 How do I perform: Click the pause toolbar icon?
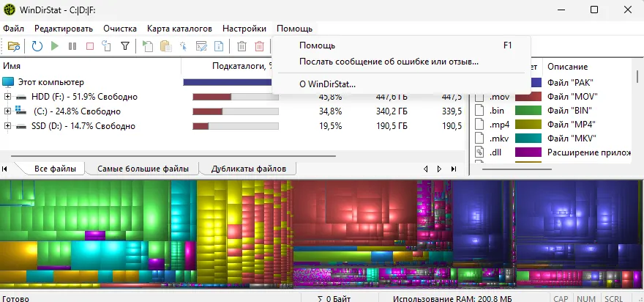tap(72, 46)
